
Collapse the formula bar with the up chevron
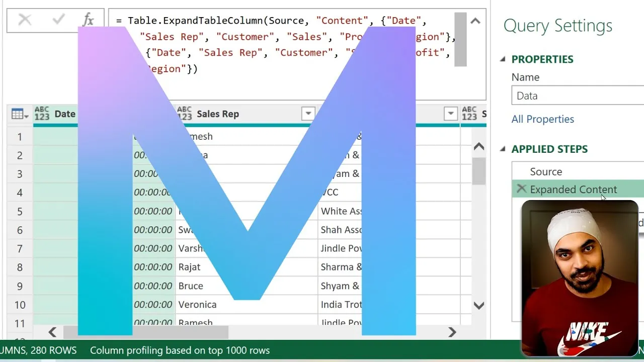tap(475, 21)
